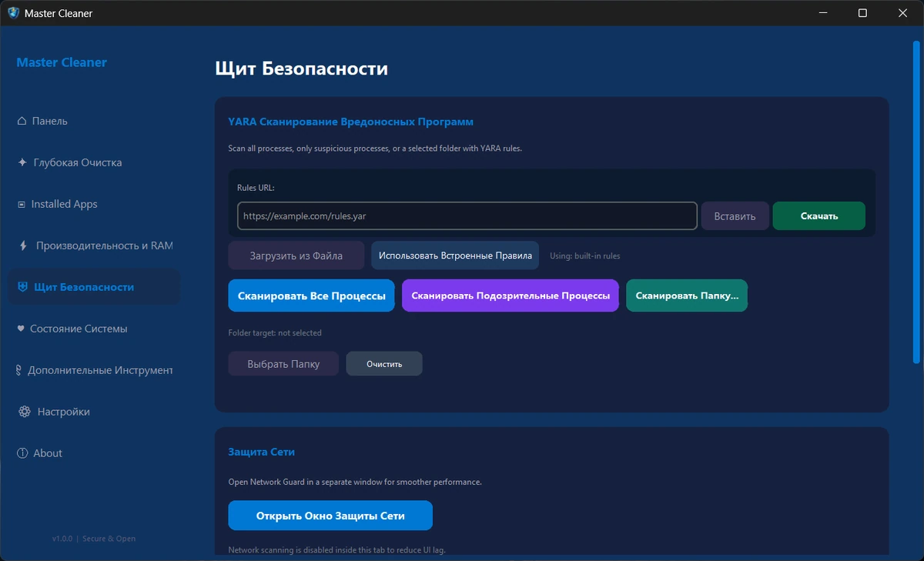Click the vertical scrollbar thumb
The width and height of the screenshot is (924, 561).
[916, 202]
